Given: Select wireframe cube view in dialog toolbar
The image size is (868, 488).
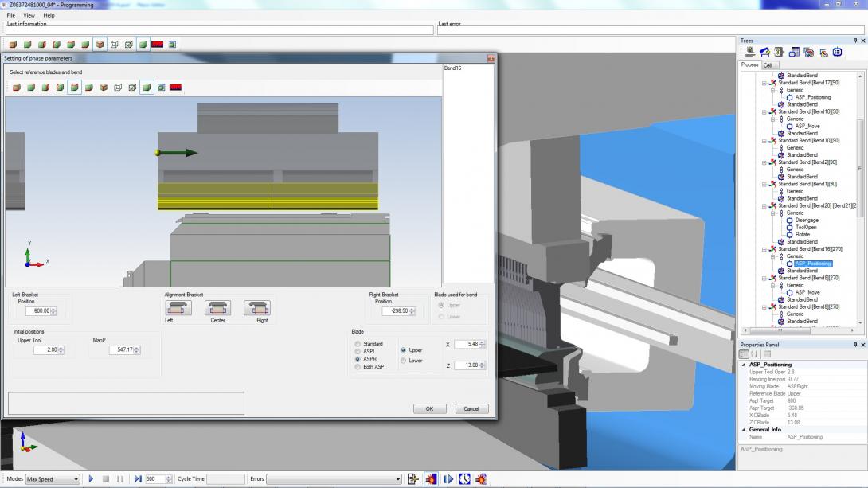Looking at the screenshot, I should (118, 88).
